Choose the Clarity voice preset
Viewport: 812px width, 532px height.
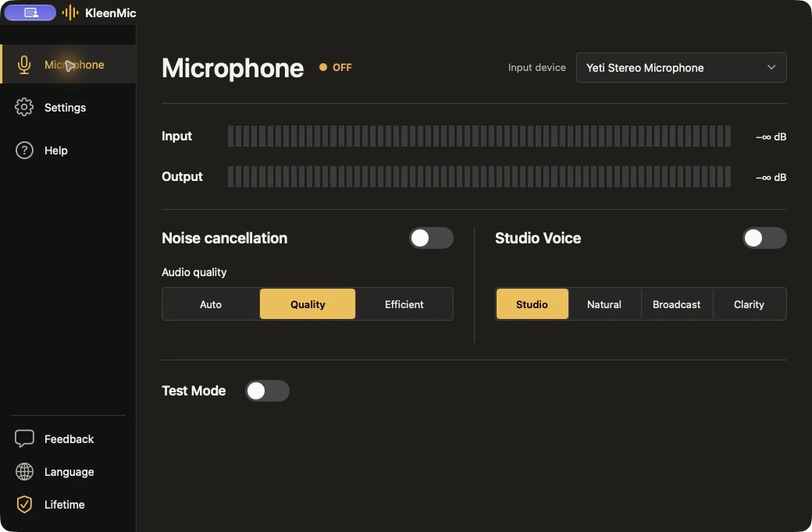(x=749, y=304)
